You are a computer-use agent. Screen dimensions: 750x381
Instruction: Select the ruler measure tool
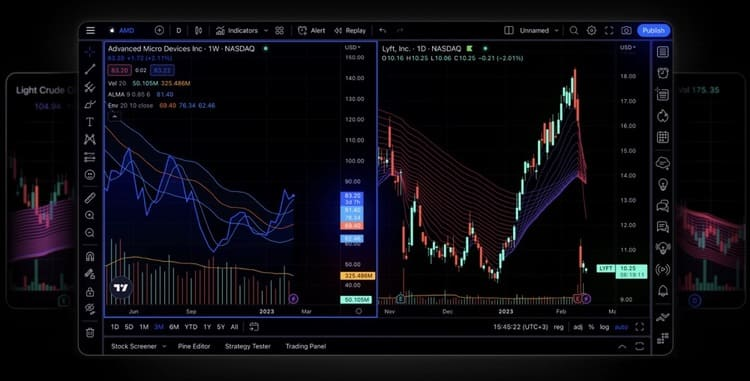[x=90, y=197]
